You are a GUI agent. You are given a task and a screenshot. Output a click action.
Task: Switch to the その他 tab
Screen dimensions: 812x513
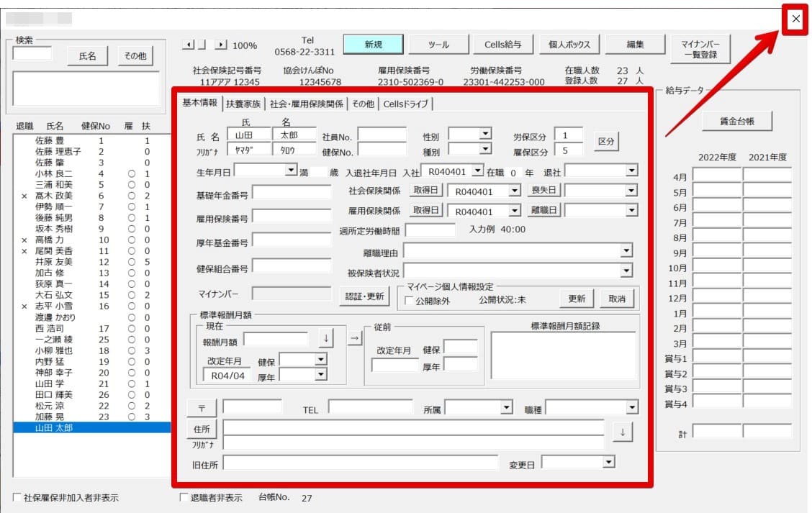coord(363,104)
